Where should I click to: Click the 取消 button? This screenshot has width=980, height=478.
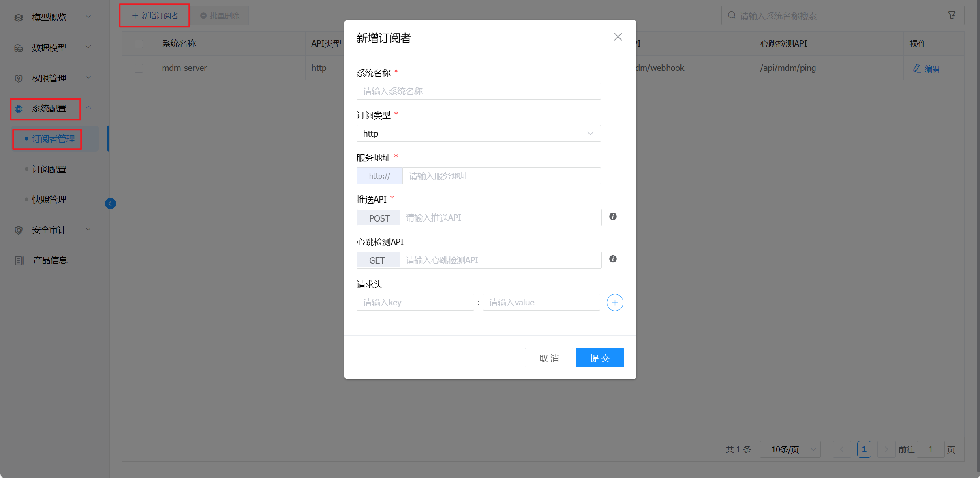click(x=549, y=358)
